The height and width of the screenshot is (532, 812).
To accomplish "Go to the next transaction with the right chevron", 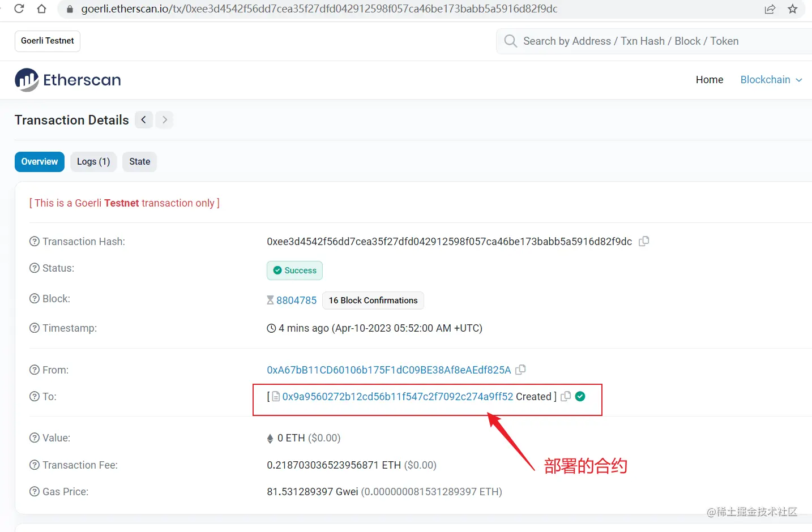I will pyautogui.click(x=164, y=119).
